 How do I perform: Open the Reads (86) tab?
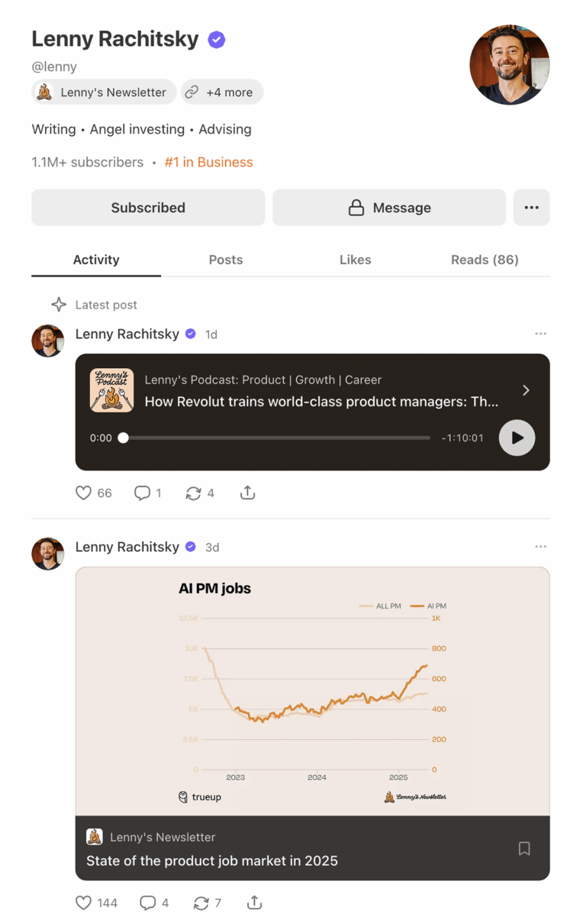click(x=485, y=260)
